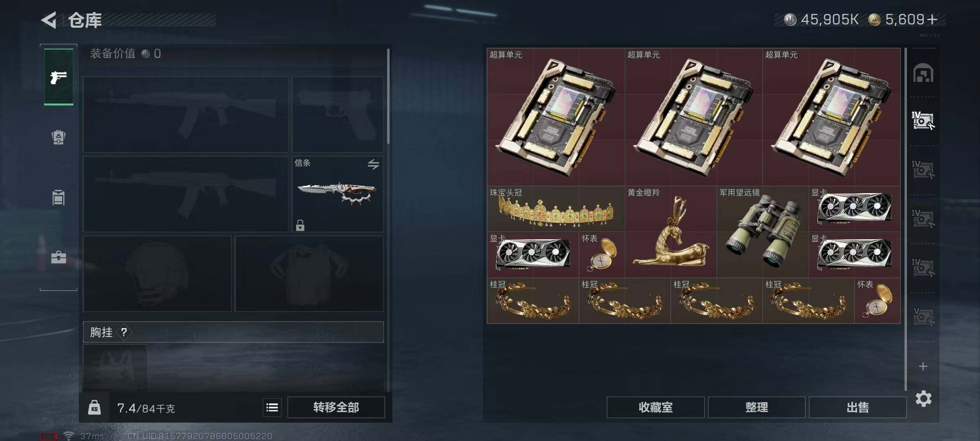Toggle the lock icon on knife slot
The height and width of the screenshot is (441, 980).
click(300, 225)
